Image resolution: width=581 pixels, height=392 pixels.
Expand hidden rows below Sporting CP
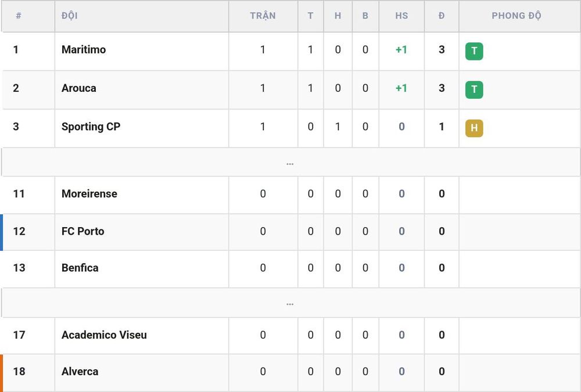point(290,162)
